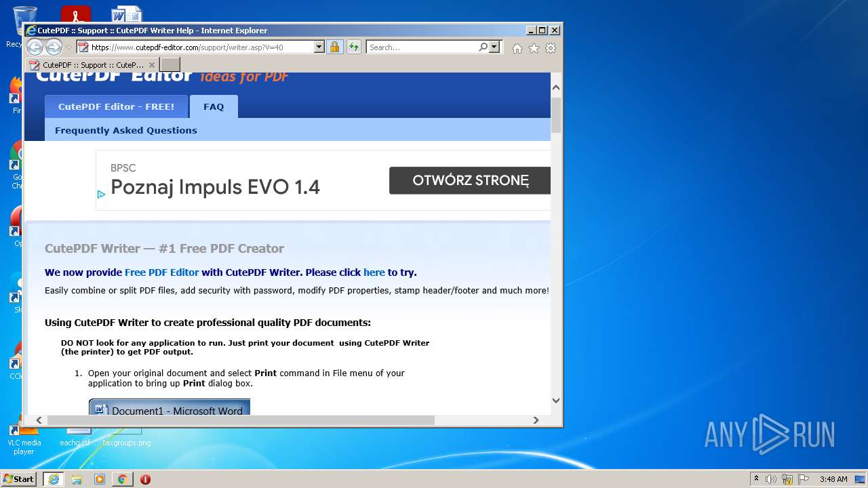Click the 3:48 AM system clock

[x=833, y=479]
